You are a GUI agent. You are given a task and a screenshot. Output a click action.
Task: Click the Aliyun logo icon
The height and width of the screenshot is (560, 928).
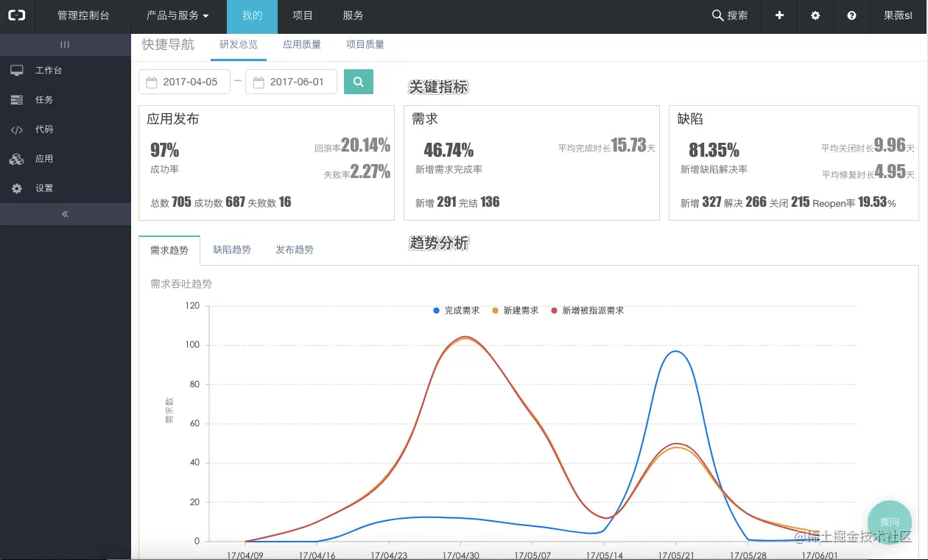coord(17,15)
